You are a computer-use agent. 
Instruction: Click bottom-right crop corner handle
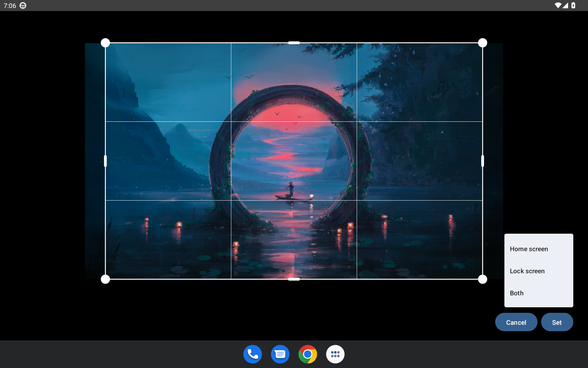click(x=483, y=279)
